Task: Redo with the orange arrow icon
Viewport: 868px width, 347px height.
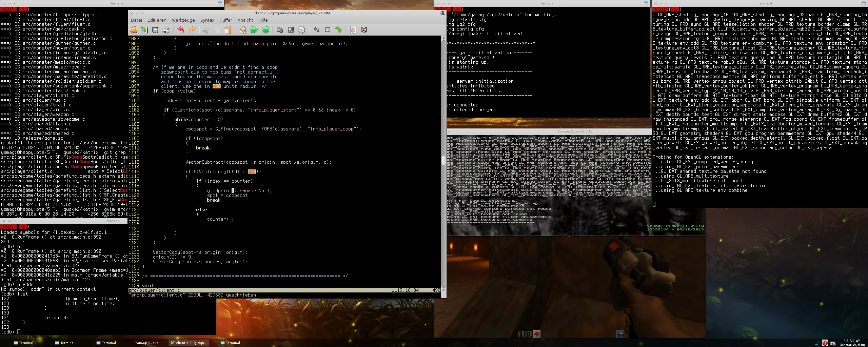Action: 192,30
